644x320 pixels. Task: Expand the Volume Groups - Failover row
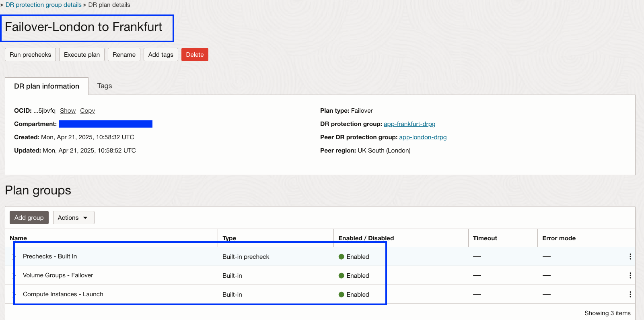pos(14,275)
